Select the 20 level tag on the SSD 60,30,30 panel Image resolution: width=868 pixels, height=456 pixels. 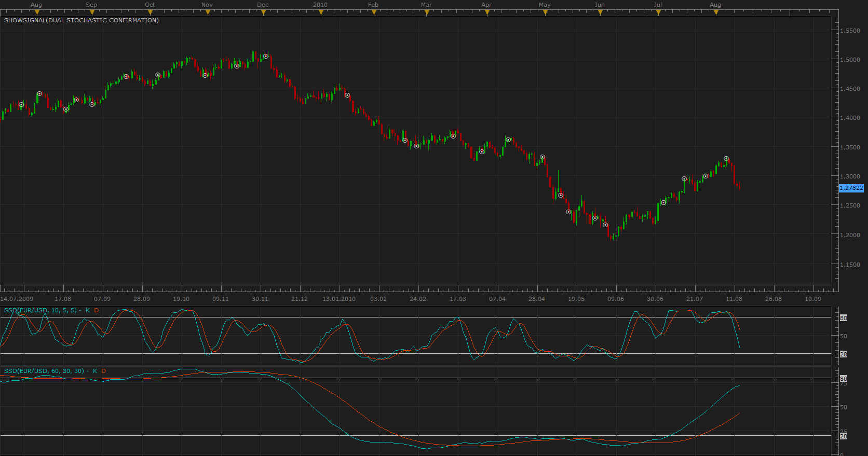[x=844, y=436]
